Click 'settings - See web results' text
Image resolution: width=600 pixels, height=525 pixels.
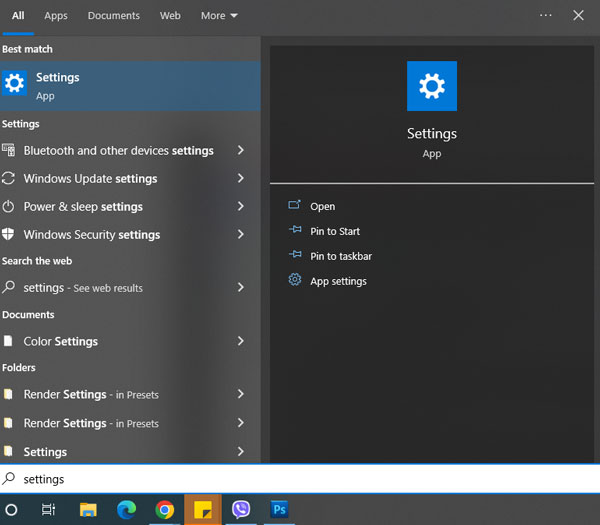coord(83,288)
